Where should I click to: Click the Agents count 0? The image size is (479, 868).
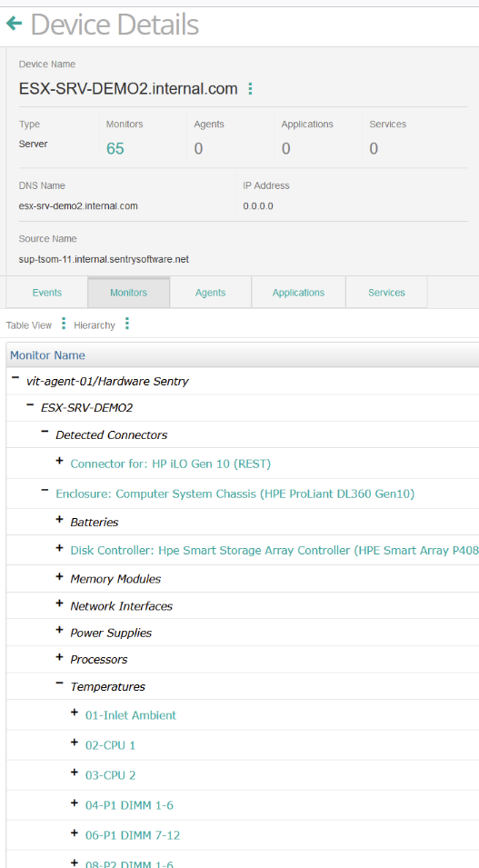[x=198, y=149]
